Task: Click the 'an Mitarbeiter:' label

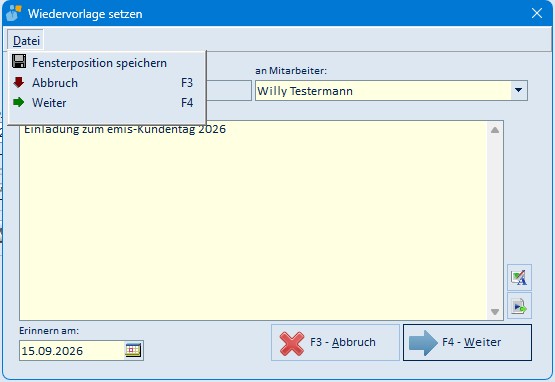Action: [x=291, y=71]
